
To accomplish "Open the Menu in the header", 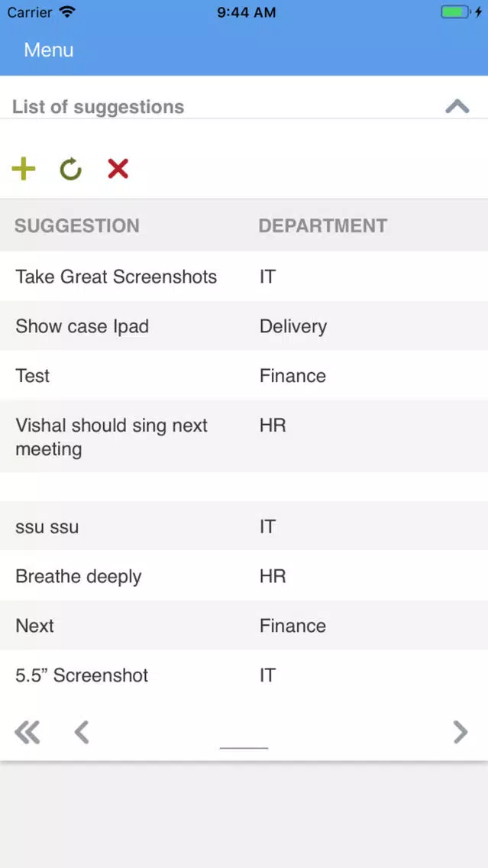I will point(49,50).
